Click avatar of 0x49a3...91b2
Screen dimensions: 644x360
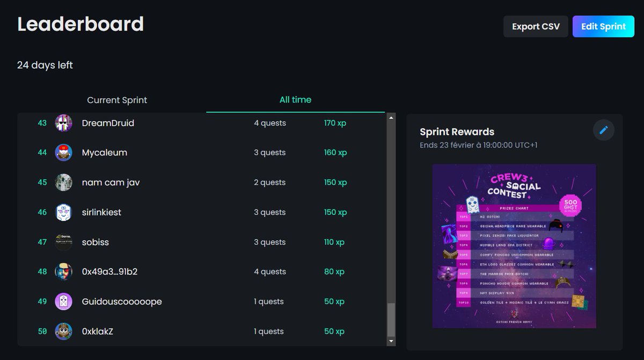pyautogui.click(x=64, y=272)
